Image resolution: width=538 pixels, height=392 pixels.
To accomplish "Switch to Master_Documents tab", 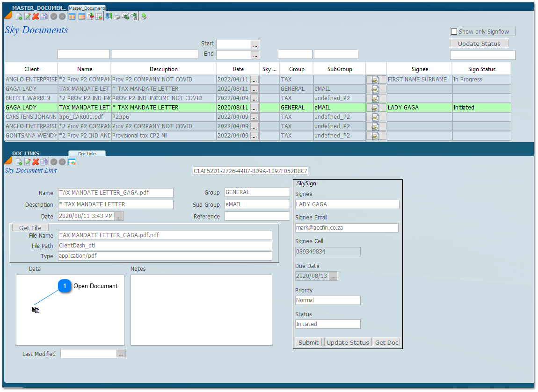I will coord(87,8).
